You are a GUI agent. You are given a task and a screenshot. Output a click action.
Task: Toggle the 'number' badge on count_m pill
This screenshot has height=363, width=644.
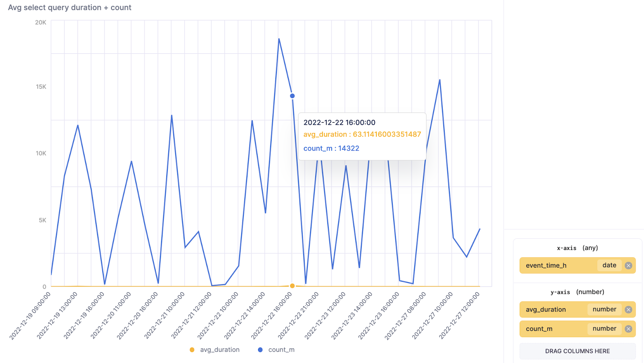coord(605,329)
